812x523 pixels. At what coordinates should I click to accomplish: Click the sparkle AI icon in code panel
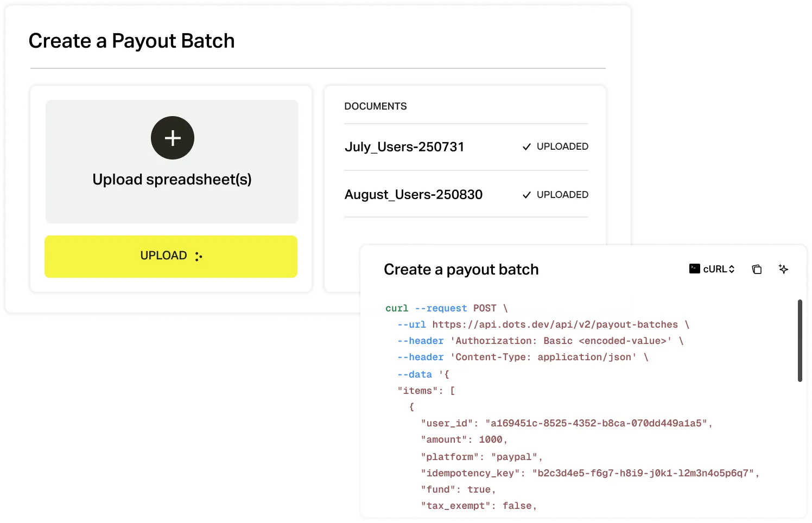click(x=783, y=269)
